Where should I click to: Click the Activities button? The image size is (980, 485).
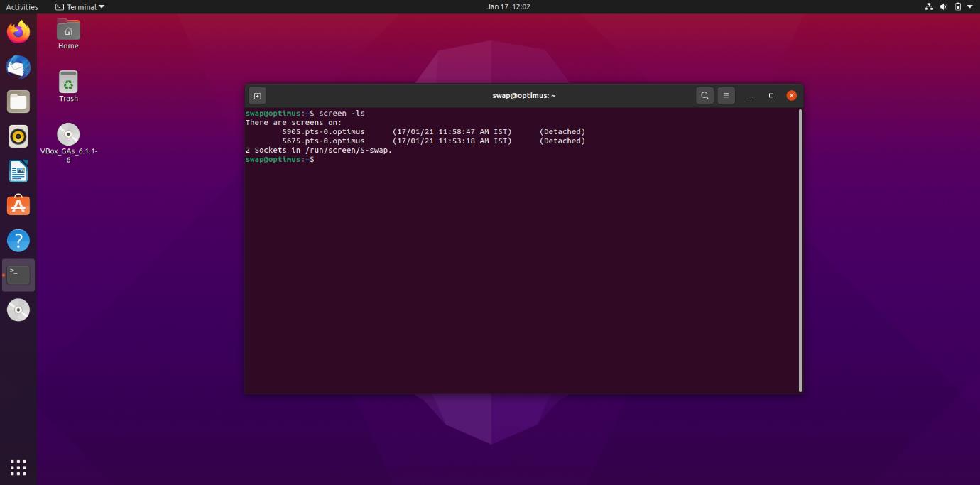tap(22, 7)
